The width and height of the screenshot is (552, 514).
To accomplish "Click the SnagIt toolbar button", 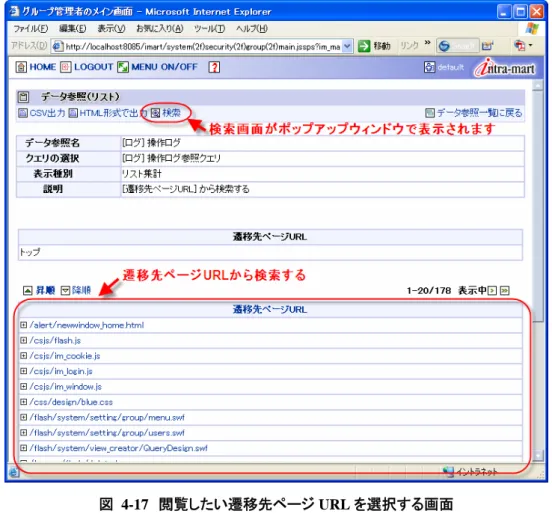I will click(x=457, y=46).
